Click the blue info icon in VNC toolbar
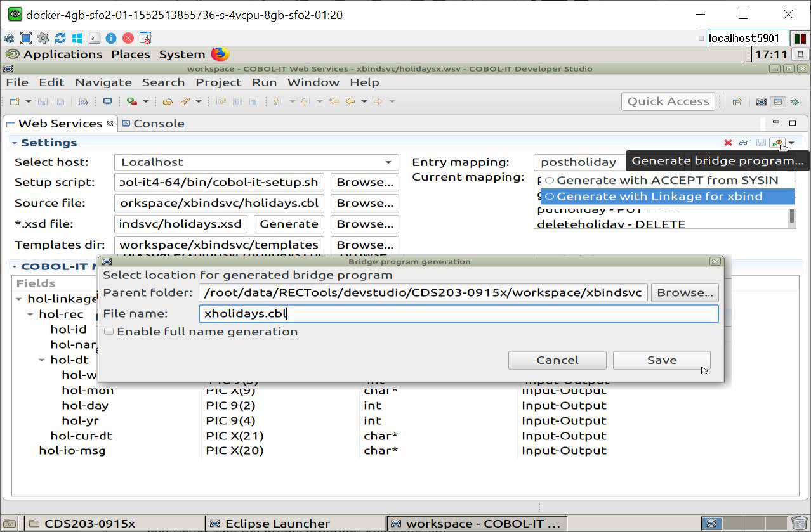The height and width of the screenshot is (532, 811). coord(110,38)
